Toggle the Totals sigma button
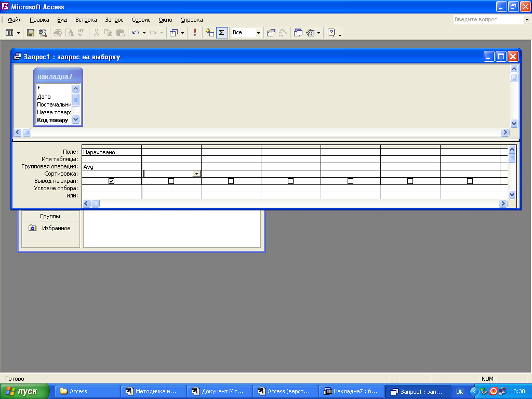The width and height of the screenshot is (532, 399). point(222,33)
